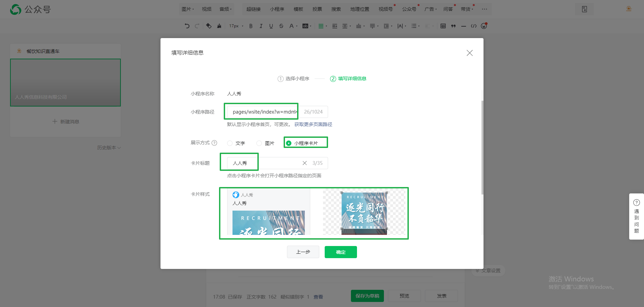Image resolution: width=644 pixels, height=307 pixels.
Task: Select the clear formatting eraser icon
Action: click(x=209, y=26)
